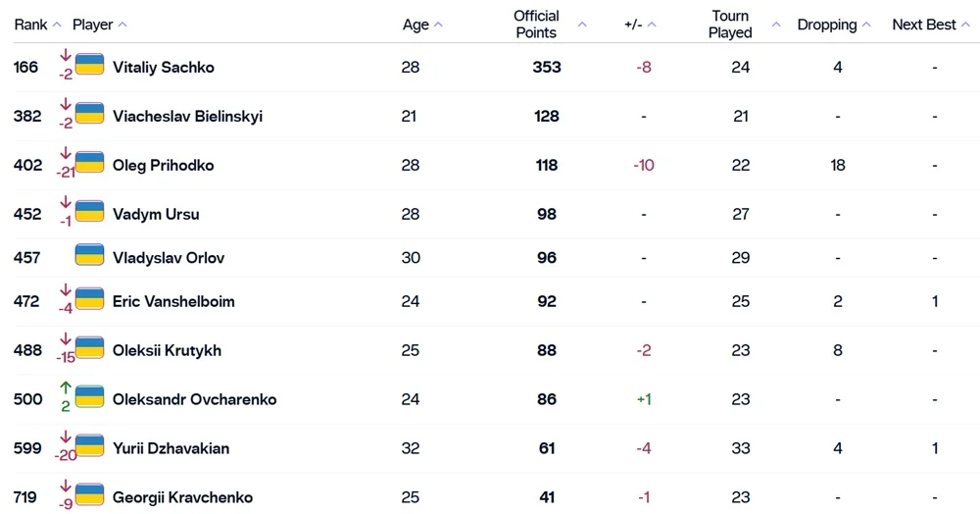Sort by Age column arrow
The image size is (980, 514).
pyautogui.click(x=438, y=25)
